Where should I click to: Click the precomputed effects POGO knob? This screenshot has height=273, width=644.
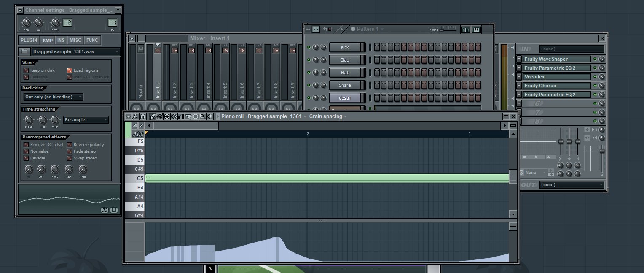55,169
